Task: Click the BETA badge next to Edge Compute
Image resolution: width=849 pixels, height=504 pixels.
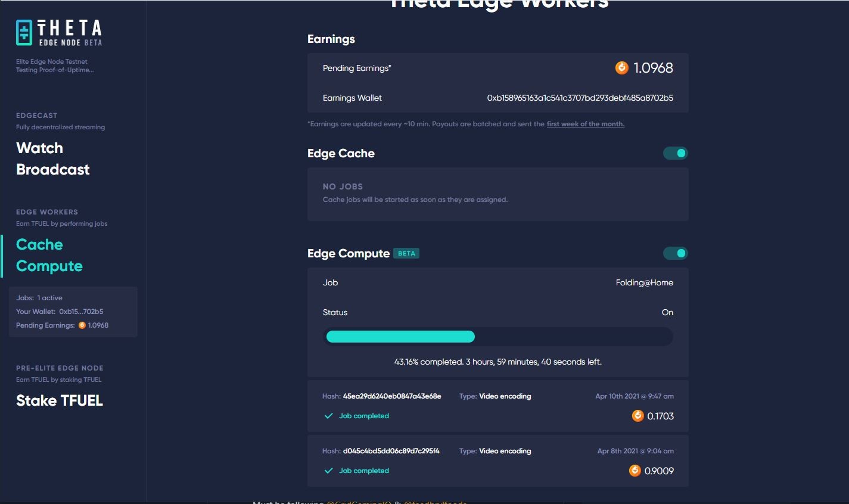Action: click(406, 253)
